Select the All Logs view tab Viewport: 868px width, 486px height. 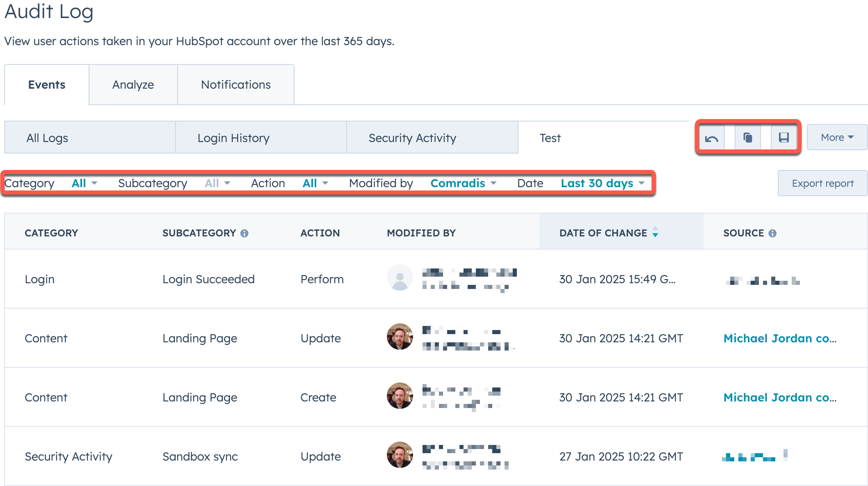pos(90,138)
